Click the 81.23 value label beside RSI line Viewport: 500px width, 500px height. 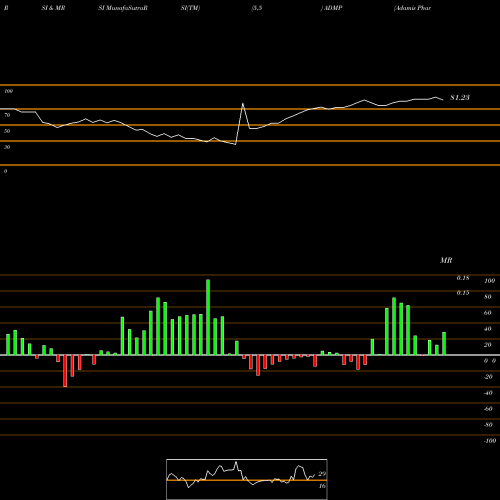460,97
